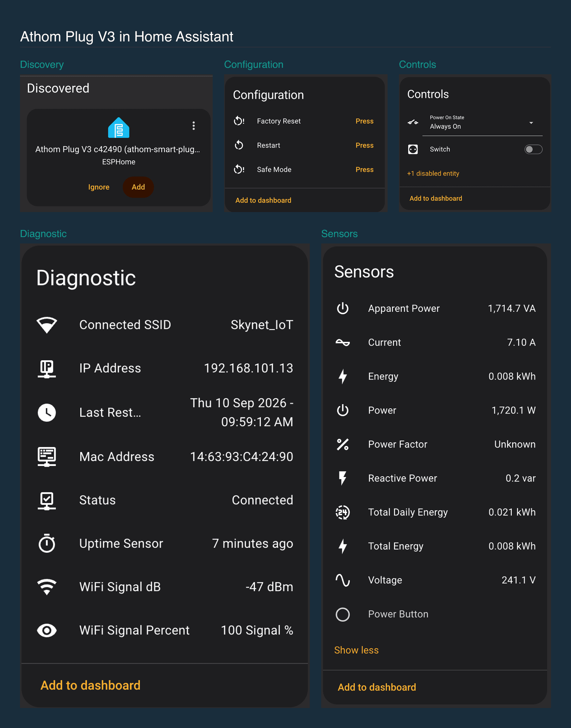Click the Total Energy lightning icon

pyautogui.click(x=343, y=546)
